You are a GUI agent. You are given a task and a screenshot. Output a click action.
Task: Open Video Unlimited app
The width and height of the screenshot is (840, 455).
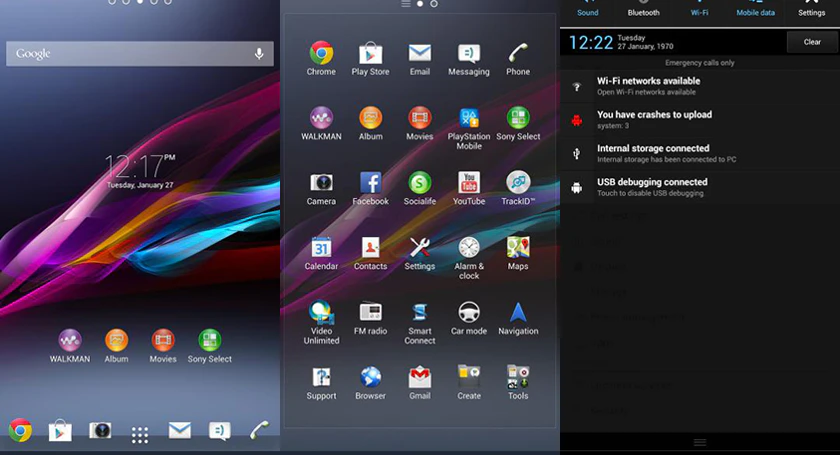click(321, 322)
